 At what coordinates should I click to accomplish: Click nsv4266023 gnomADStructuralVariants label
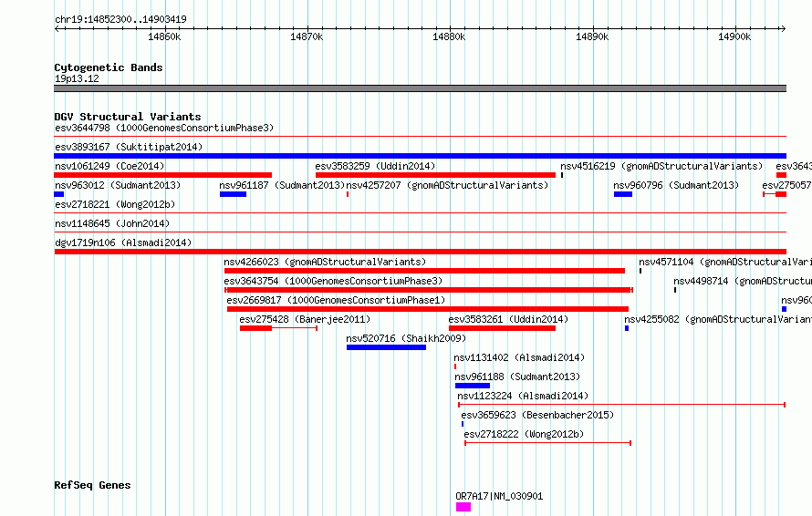(x=325, y=262)
